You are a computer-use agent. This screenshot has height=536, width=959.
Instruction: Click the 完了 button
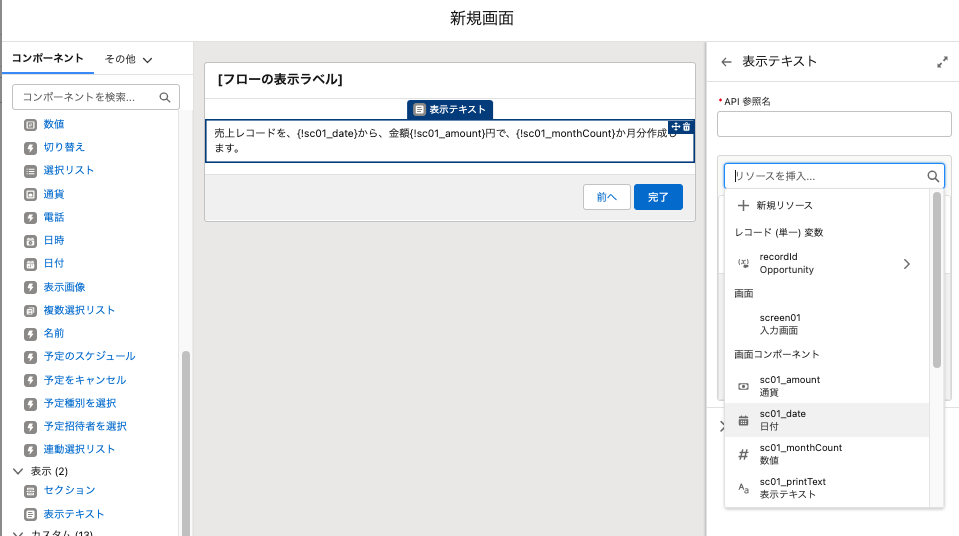[x=658, y=197]
